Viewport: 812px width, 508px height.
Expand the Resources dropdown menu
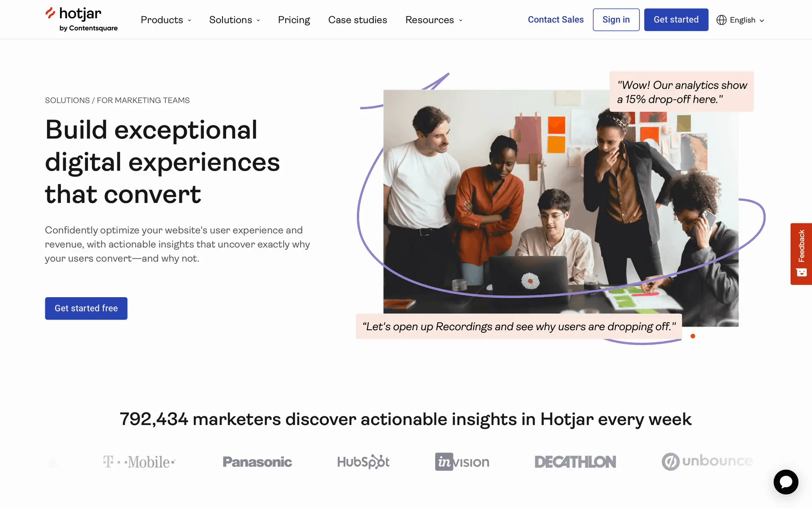[x=433, y=20]
